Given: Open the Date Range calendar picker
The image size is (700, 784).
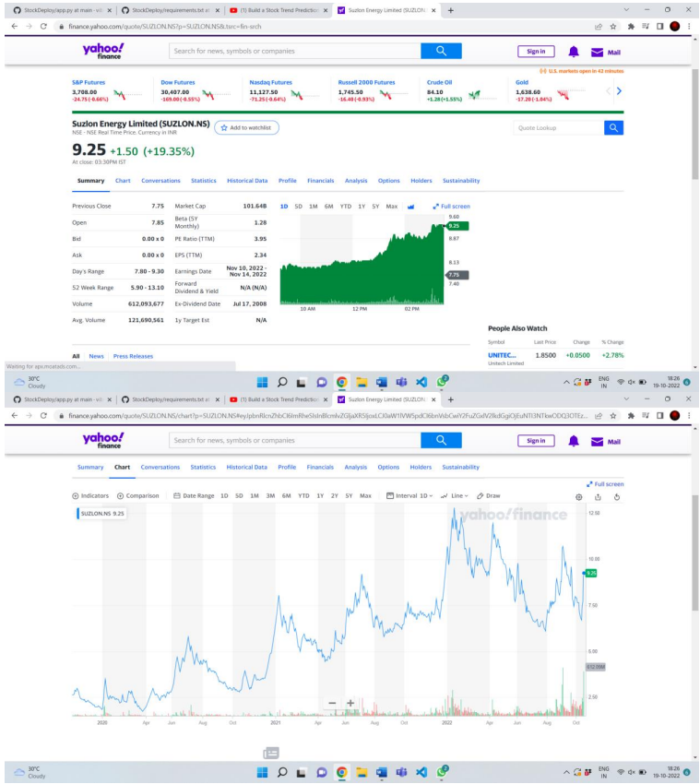Looking at the screenshot, I should (194, 496).
